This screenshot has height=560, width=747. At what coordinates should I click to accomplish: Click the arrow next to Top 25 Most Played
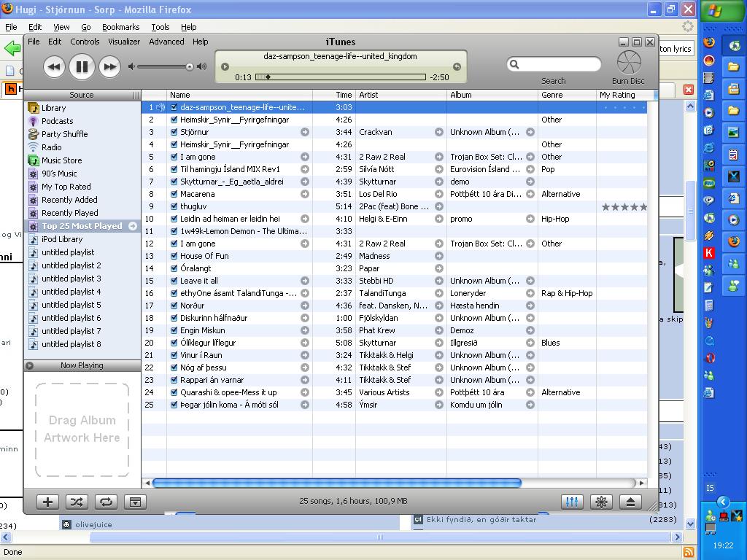point(133,226)
